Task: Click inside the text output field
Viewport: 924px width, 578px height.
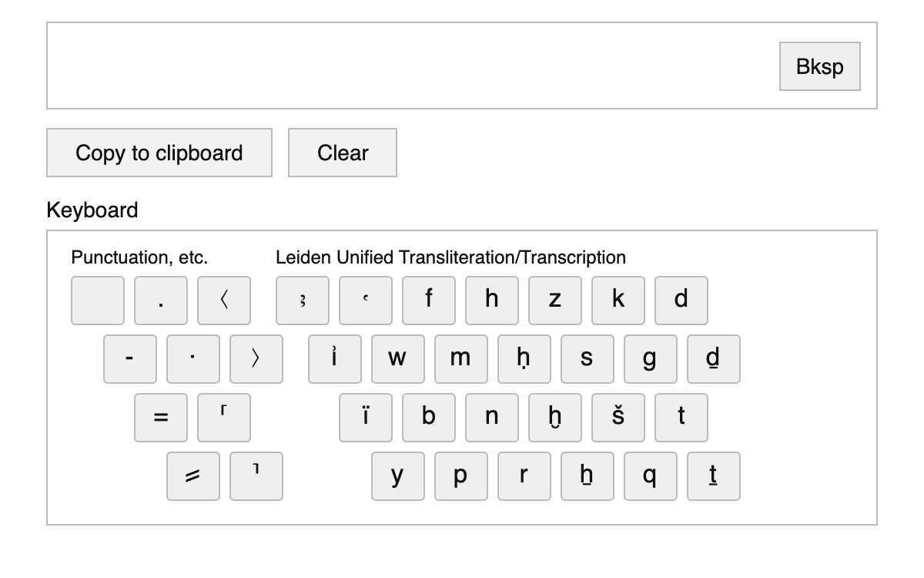Action: coord(408,66)
